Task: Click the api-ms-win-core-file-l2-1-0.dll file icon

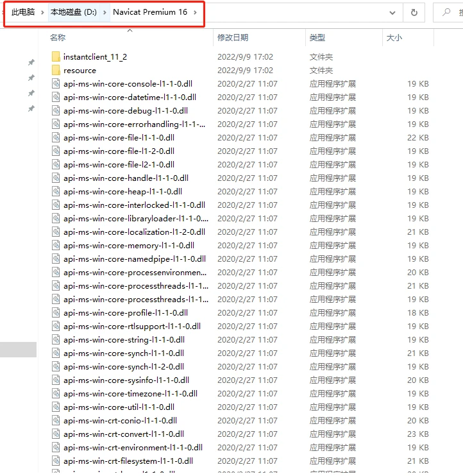Action: coord(56,164)
